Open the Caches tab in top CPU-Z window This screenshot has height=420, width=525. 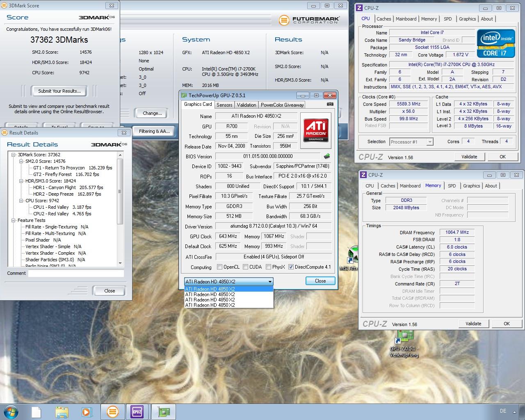coord(384,19)
